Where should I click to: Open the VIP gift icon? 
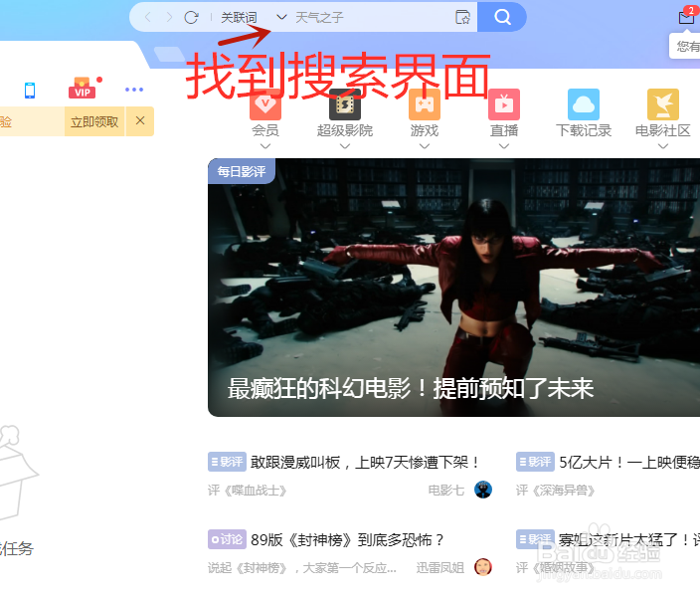[83, 88]
